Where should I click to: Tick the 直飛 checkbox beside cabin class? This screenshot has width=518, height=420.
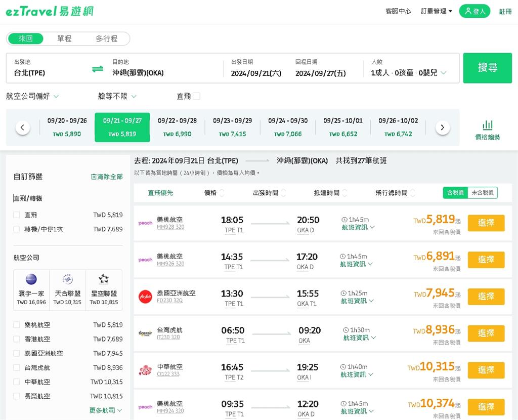(197, 96)
